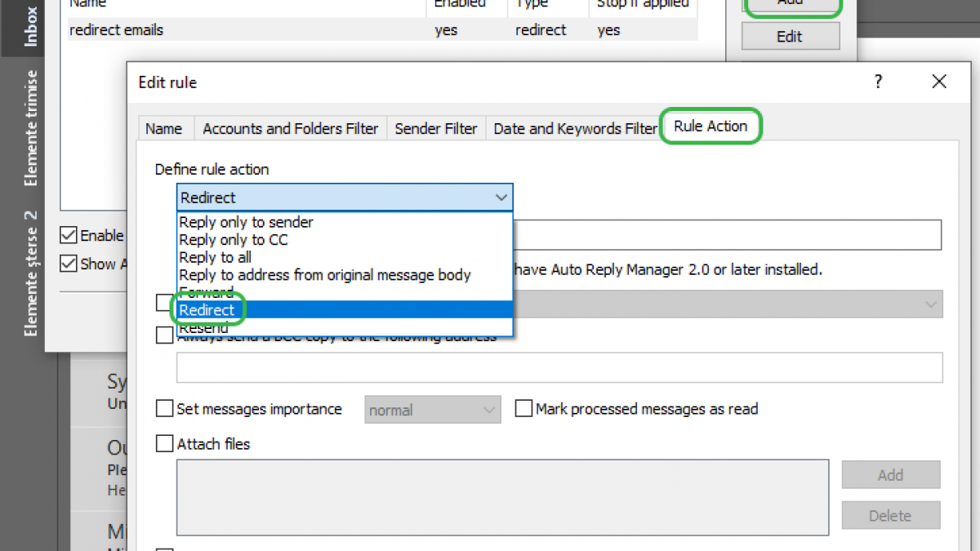Image resolution: width=980 pixels, height=551 pixels.
Task: Tick Mark processed messages as read
Action: pyautogui.click(x=523, y=409)
